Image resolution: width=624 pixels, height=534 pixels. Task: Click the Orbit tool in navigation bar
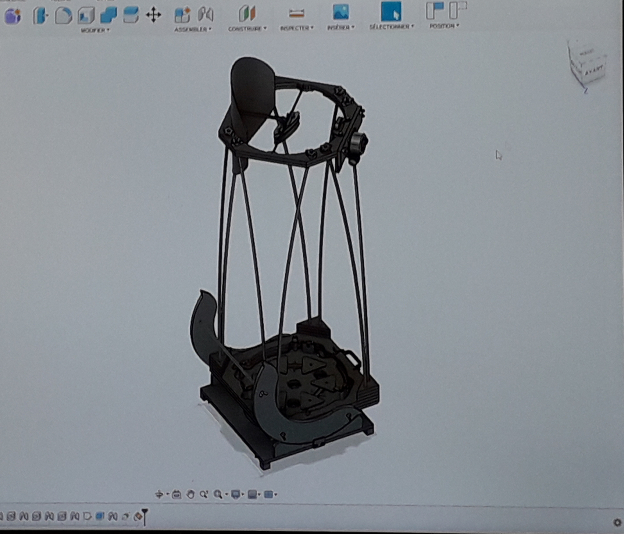(x=161, y=494)
